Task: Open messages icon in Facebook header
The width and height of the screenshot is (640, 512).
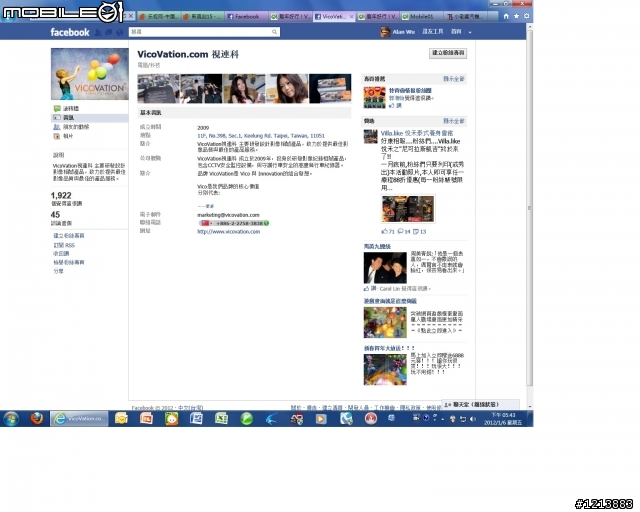Action: coord(109,32)
